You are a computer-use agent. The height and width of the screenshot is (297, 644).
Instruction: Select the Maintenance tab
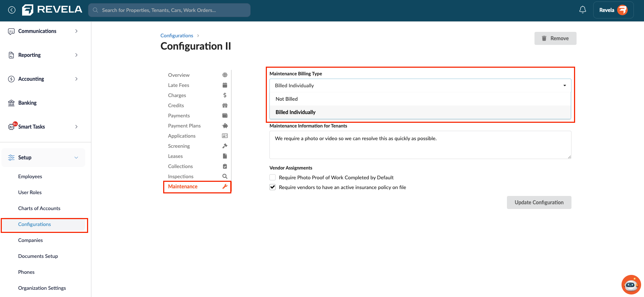pyautogui.click(x=183, y=187)
